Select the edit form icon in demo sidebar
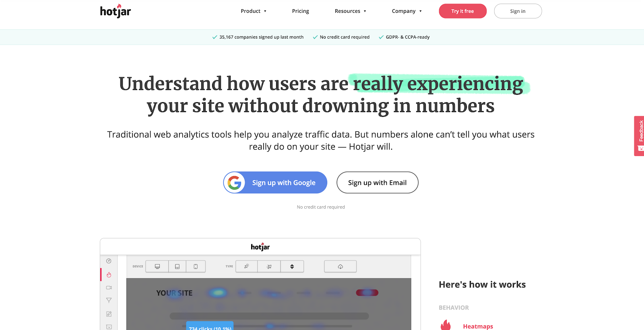Image resolution: width=644 pixels, height=330 pixels. [x=109, y=314]
